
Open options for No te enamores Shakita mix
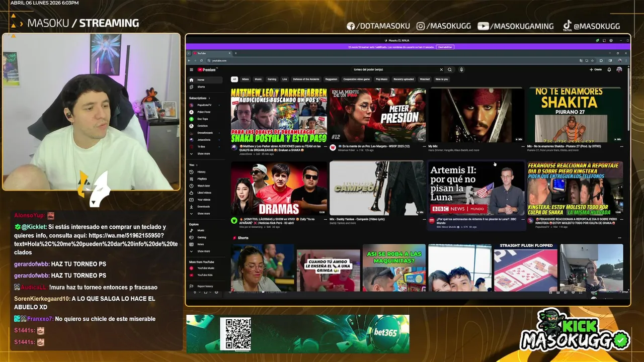tap(621, 146)
